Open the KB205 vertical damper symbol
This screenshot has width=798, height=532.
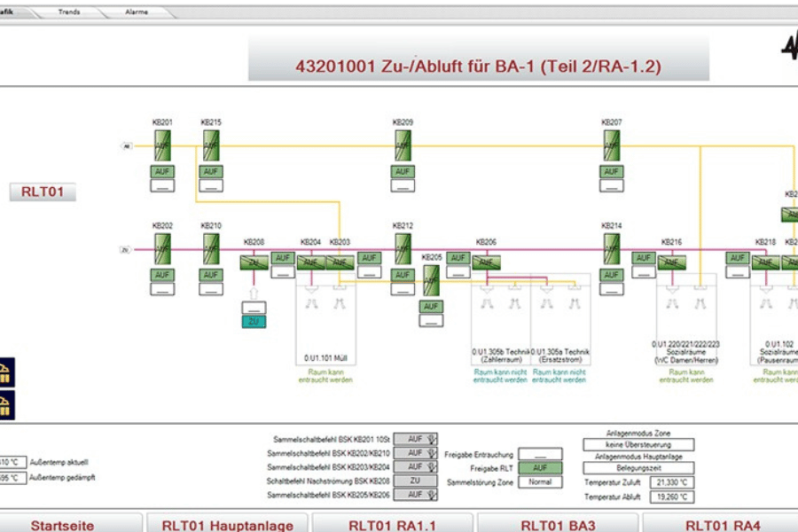(x=431, y=280)
